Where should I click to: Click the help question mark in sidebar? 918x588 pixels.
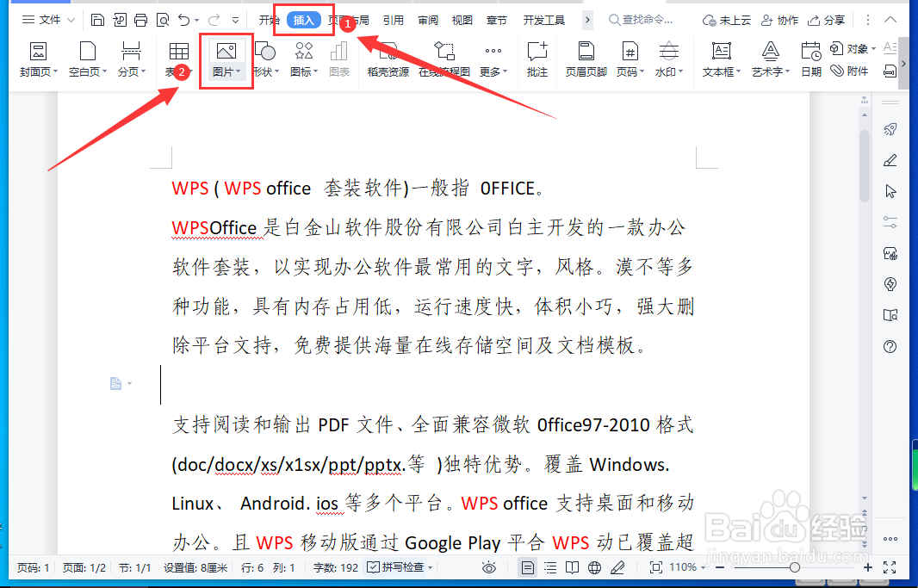(890, 346)
